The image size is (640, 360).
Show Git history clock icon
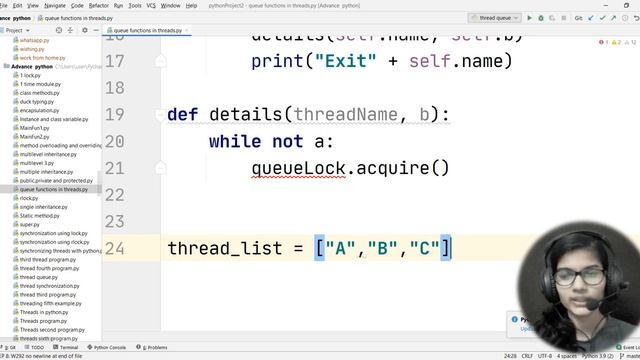pos(625,18)
